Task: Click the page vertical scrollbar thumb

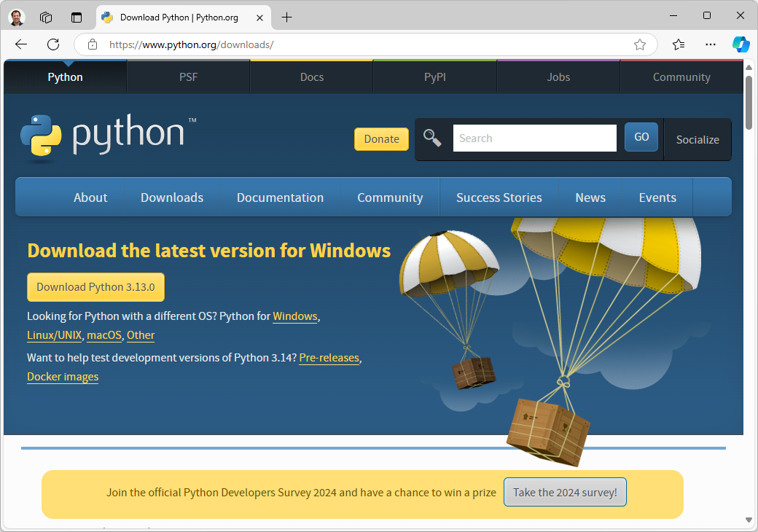Action: (x=749, y=103)
